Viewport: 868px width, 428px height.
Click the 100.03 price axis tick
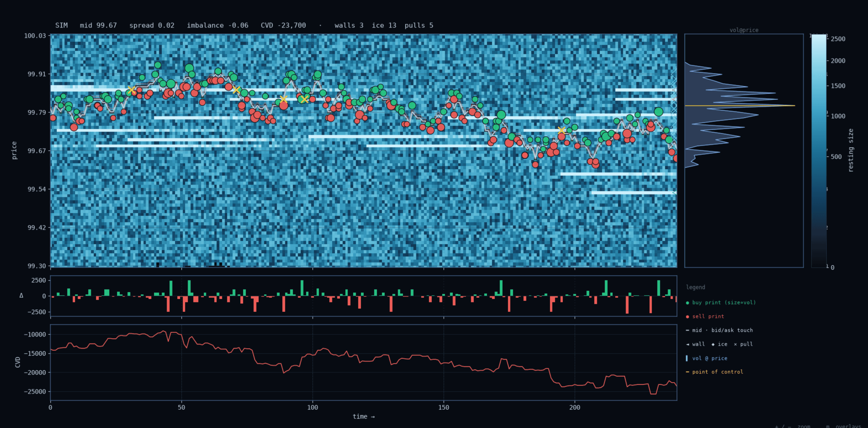tap(35, 36)
